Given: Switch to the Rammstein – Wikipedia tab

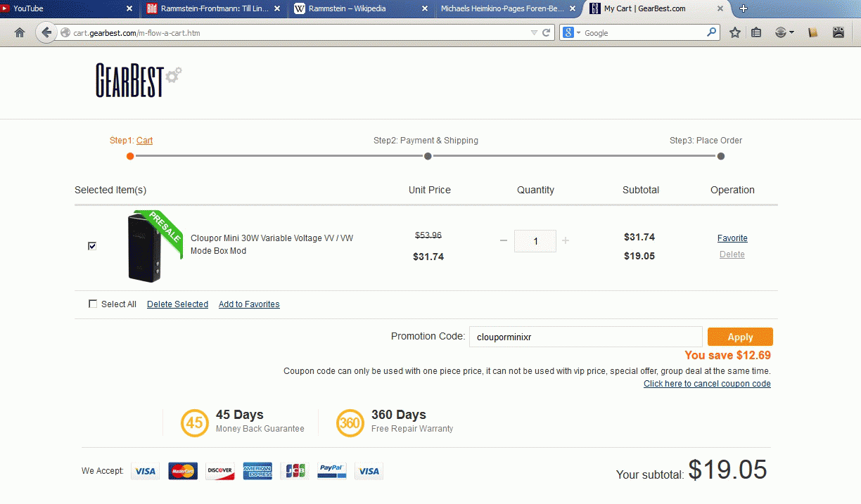Looking at the screenshot, I should [x=361, y=8].
